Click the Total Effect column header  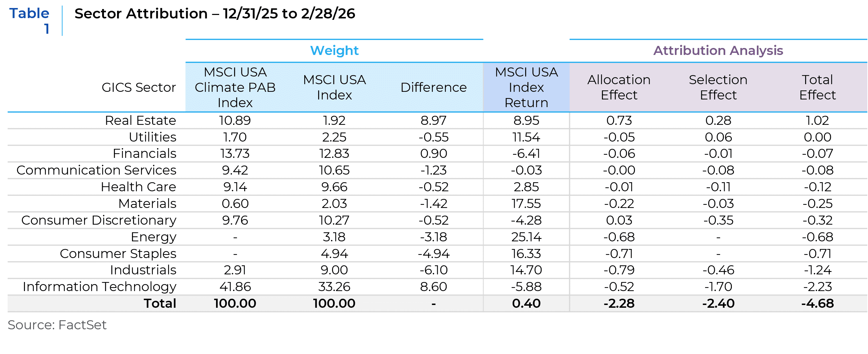tap(817, 88)
